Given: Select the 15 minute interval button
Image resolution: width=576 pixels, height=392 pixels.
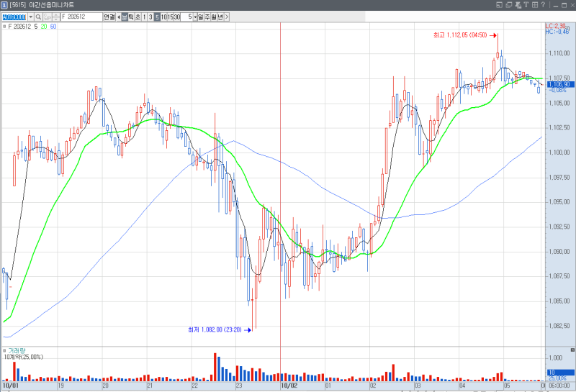Looking at the screenshot, I should [171, 17].
